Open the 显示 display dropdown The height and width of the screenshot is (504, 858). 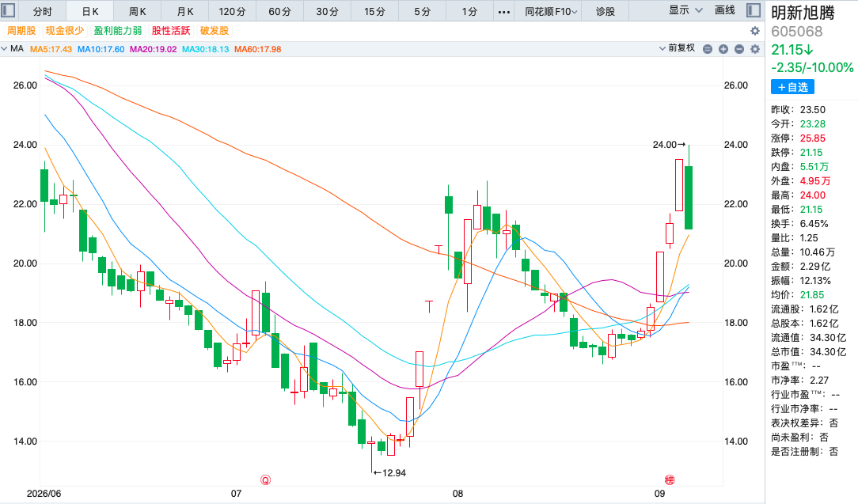tap(685, 10)
